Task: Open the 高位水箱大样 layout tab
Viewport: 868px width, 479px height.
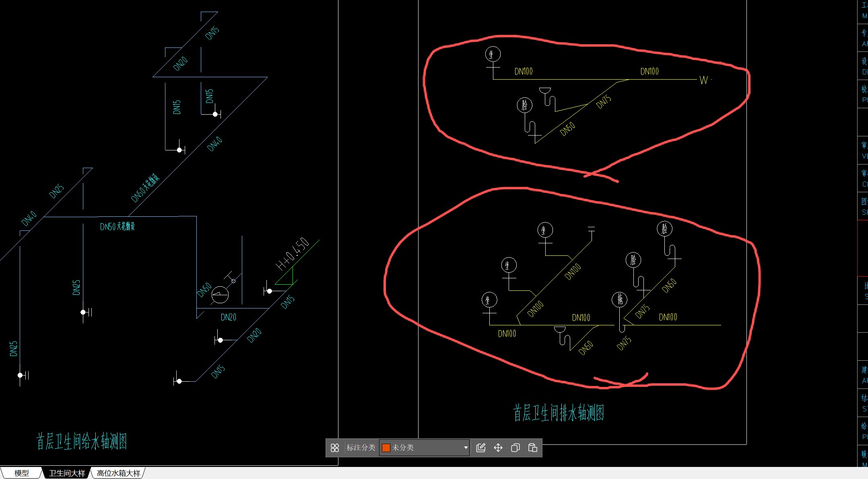Action: click(118, 473)
